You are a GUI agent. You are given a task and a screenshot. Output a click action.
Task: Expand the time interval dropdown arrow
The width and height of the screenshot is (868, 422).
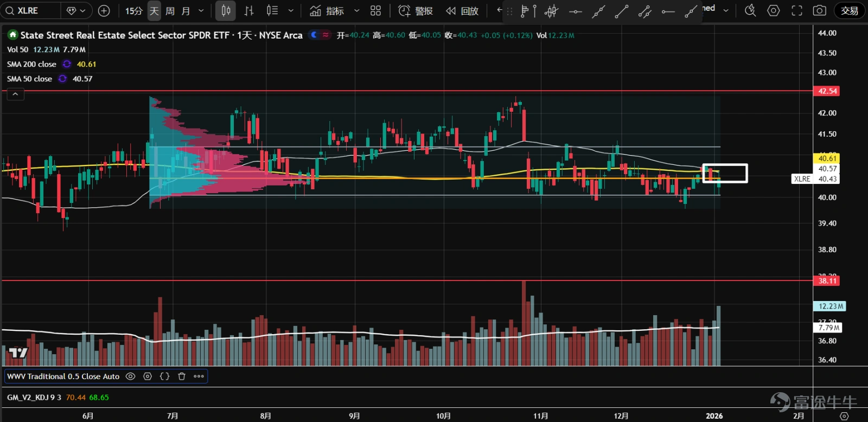(x=201, y=10)
